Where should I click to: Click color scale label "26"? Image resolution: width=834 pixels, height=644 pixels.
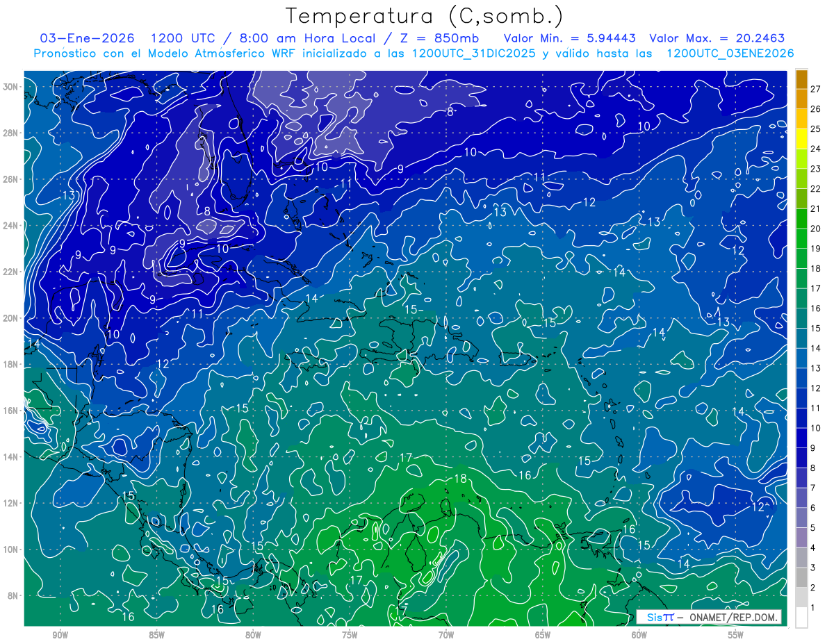tap(815, 108)
